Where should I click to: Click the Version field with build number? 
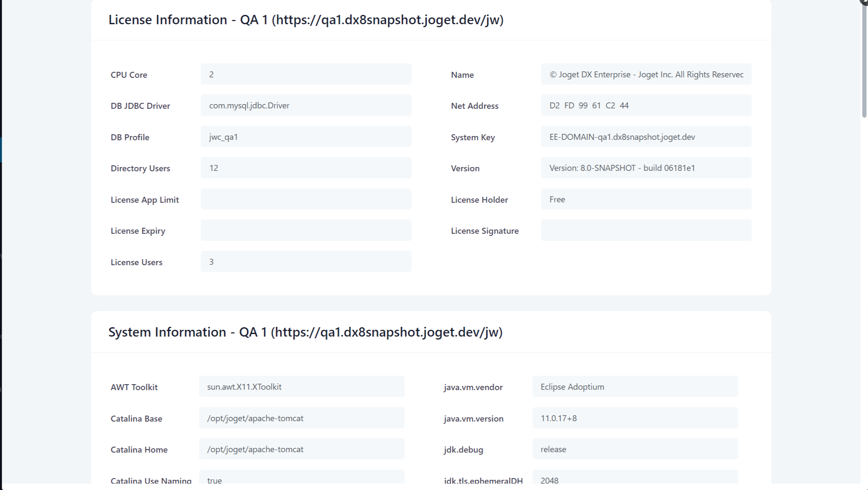(x=646, y=168)
